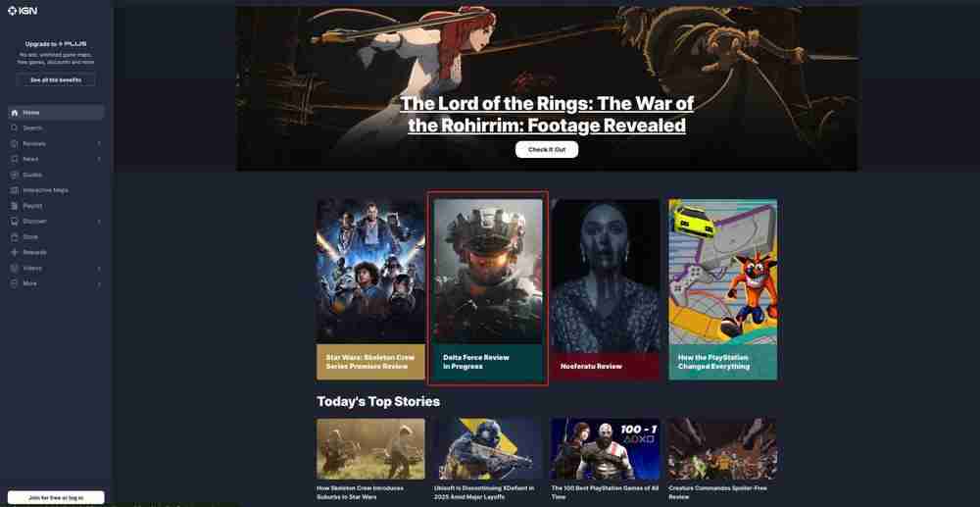Click the Playlist icon
Screen dimensions: 980x507
[15, 206]
